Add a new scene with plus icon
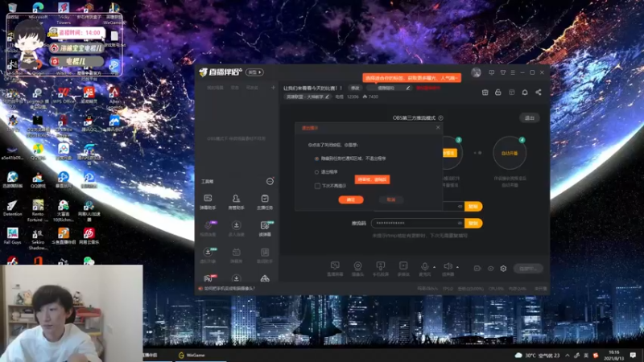 [273, 88]
